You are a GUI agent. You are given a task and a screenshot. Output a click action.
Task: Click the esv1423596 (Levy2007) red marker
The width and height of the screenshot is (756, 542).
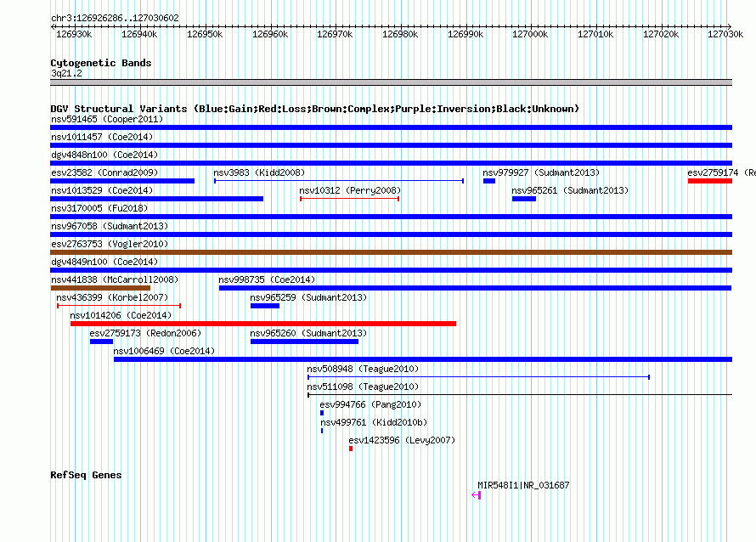(351, 449)
